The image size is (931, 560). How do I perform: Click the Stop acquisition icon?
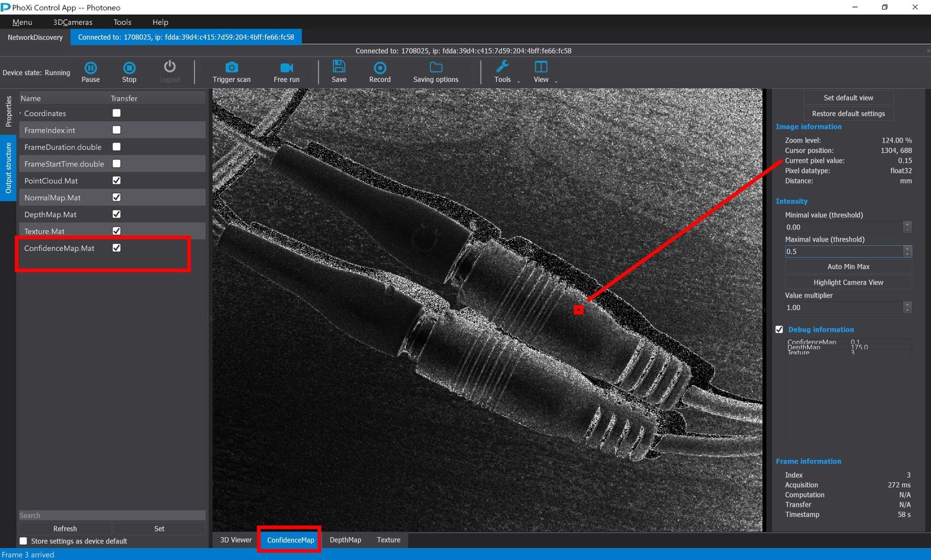[x=129, y=68]
